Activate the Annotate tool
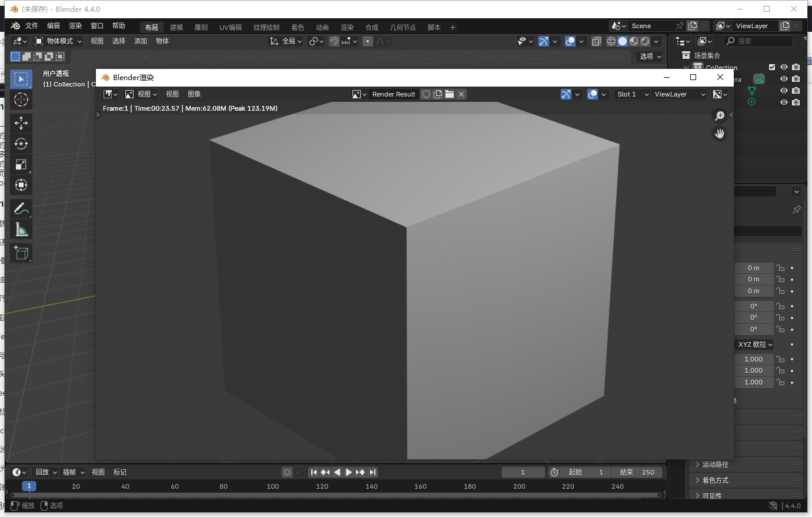This screenshot has width=812, height=517. click(21, 208)
